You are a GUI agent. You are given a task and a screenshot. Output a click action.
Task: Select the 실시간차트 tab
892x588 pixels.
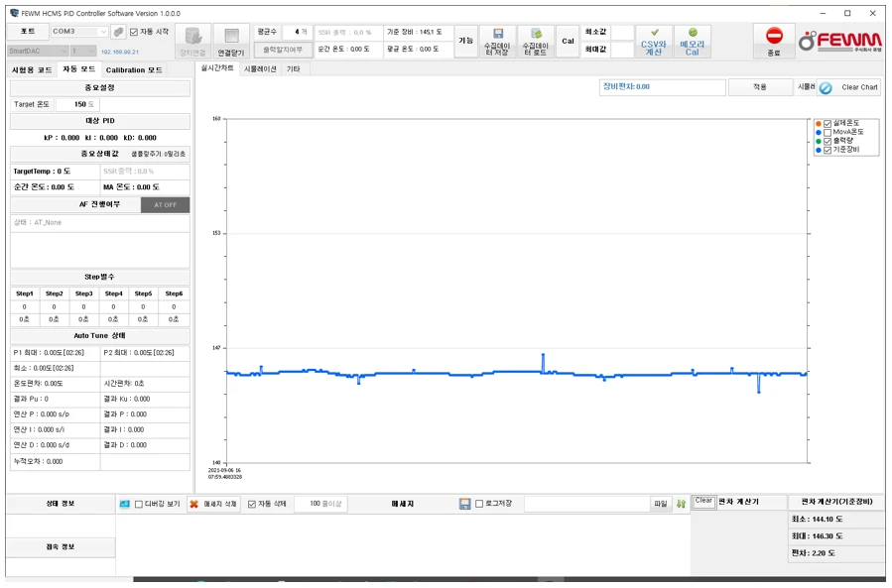[217, 68]
